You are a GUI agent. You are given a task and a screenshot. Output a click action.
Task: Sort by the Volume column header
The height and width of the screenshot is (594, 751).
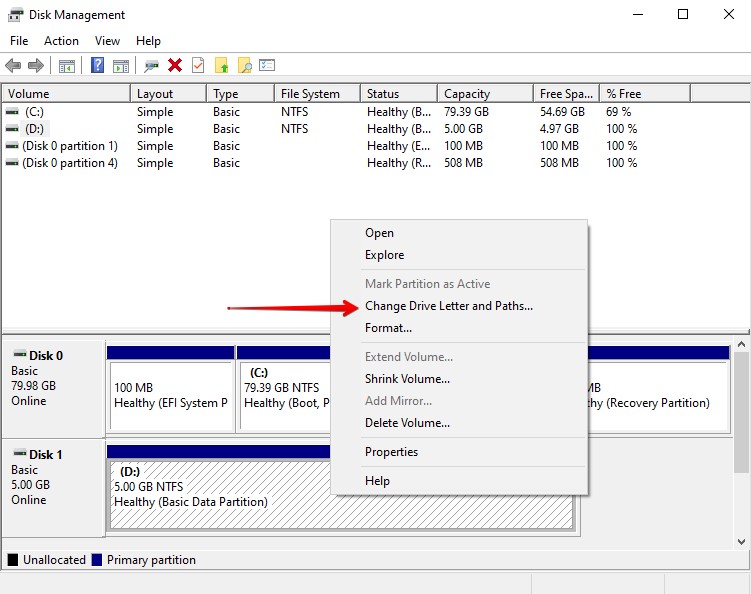click(x=67, y=93)
